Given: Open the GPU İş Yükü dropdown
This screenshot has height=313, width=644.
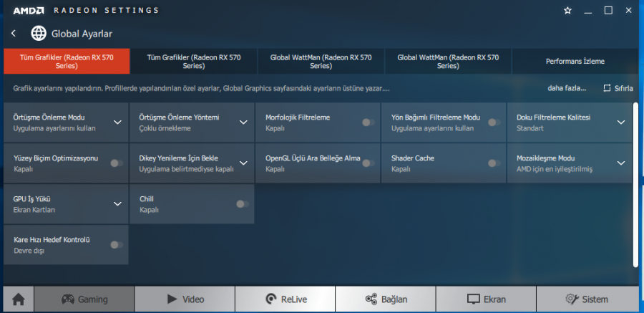Looking at the screenshot, I should [117, 203].
